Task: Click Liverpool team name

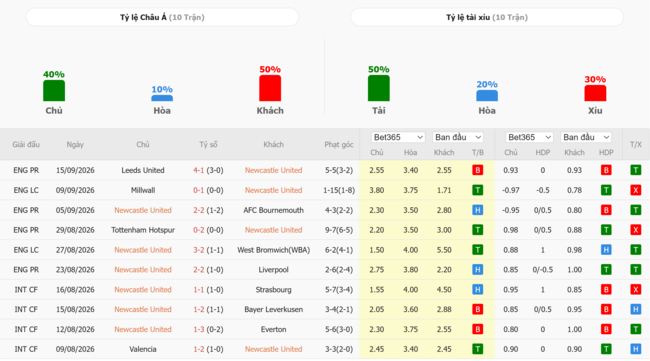Action: (273, 270)
